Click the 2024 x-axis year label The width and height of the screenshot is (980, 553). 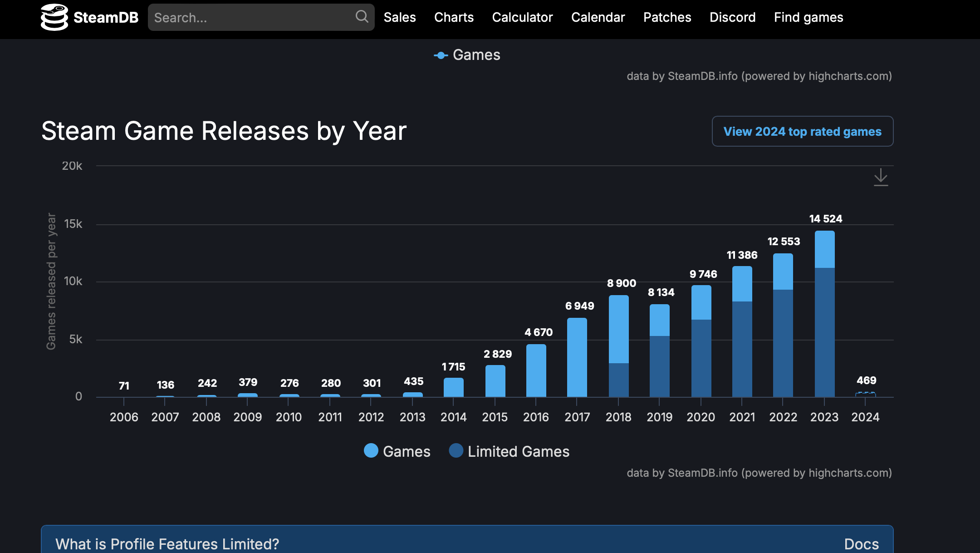[x=865, y=417]
